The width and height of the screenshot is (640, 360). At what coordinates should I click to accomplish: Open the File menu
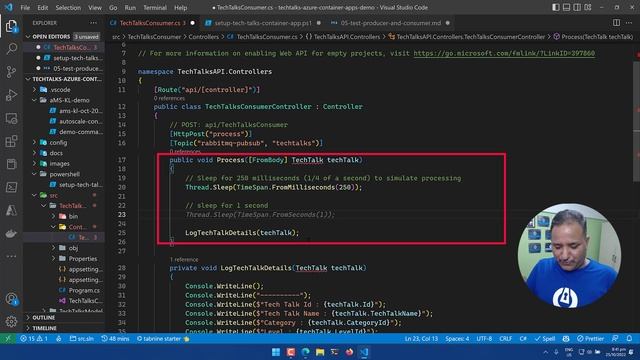click(25, 7)
